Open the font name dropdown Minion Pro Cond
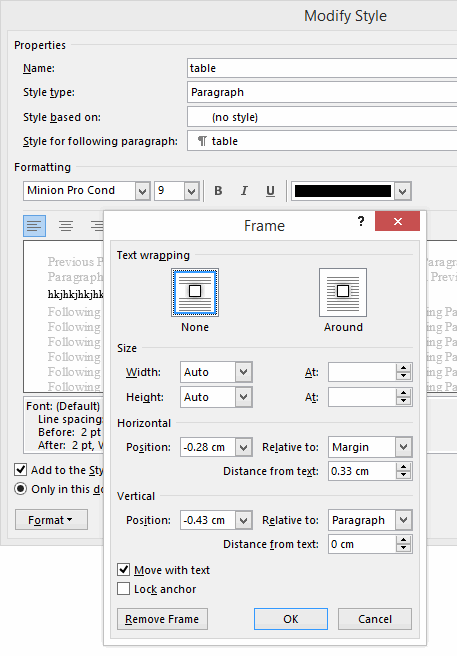 [x=142, y=191]
